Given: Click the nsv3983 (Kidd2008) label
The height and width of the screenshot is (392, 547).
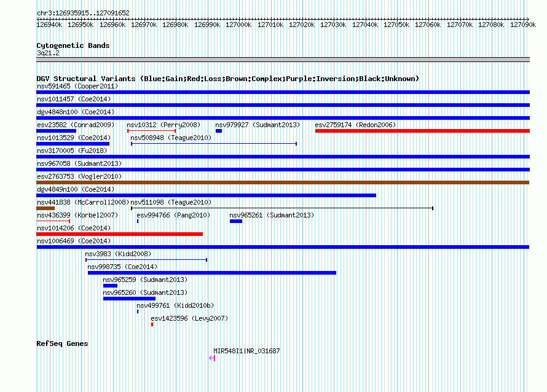Looking at the screenshot, I should click(118, 254).
